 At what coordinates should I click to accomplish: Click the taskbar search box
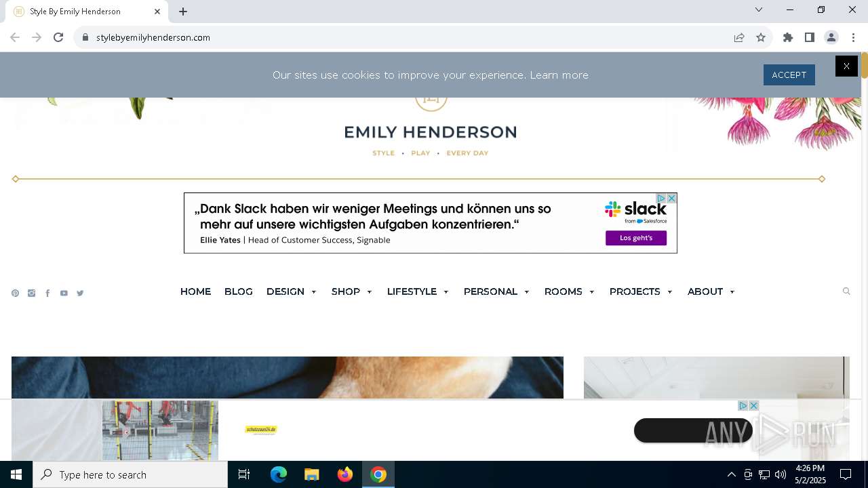[x=130, y=474]
